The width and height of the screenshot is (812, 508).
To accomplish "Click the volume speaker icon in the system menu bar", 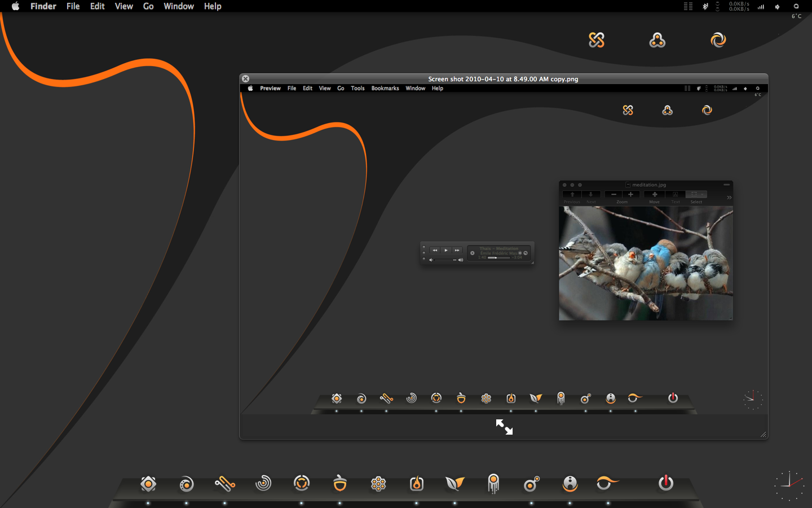I will (778, 7).
